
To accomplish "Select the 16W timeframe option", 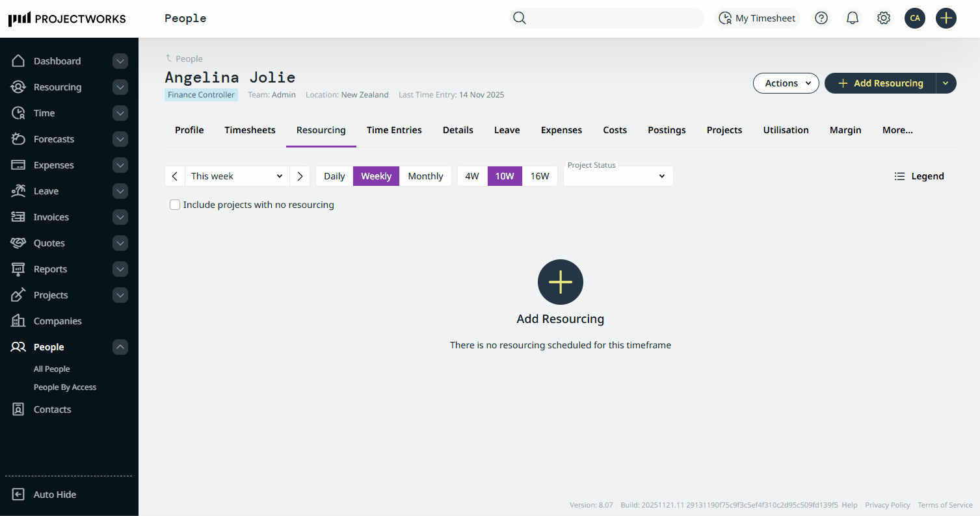I will (540, 175).
